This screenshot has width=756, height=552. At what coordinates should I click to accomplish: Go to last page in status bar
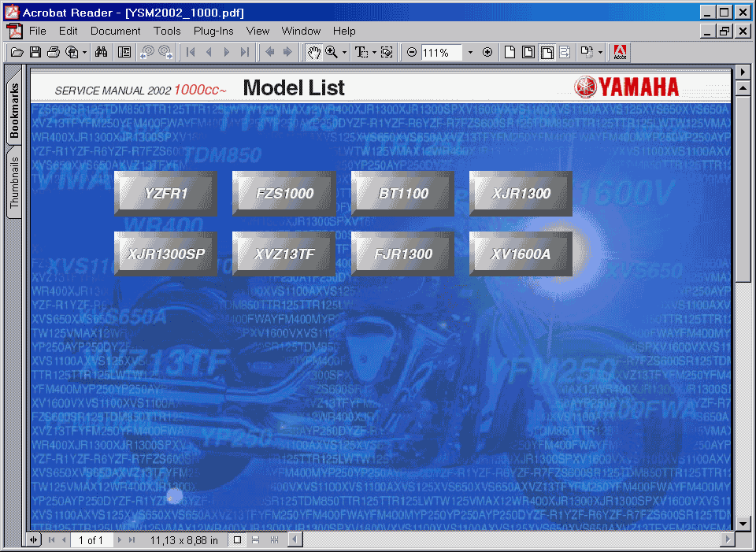132,540
